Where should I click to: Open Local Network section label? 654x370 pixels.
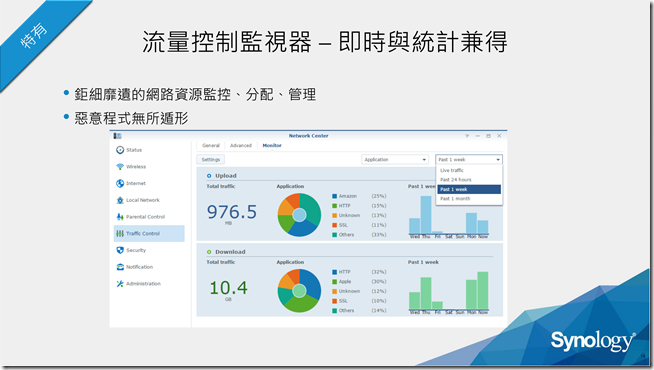[x=143, y=200]
